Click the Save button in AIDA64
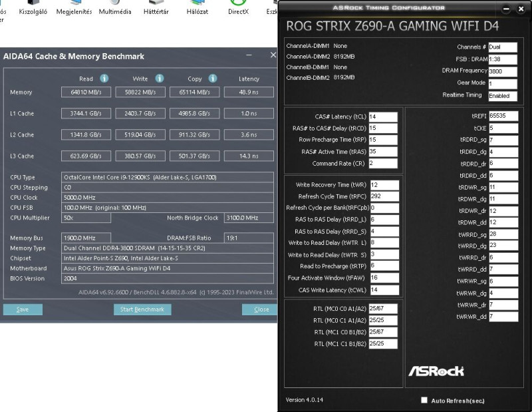532x412 pixels. (23, 309)
